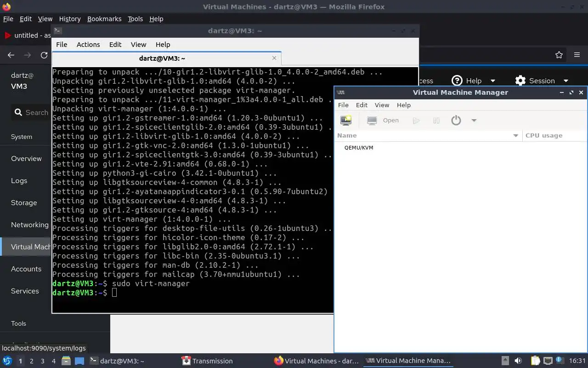This screenshot has height=368, width=588.
Task: Open Cockpit Help dropdown
Action: pos(474,80)
